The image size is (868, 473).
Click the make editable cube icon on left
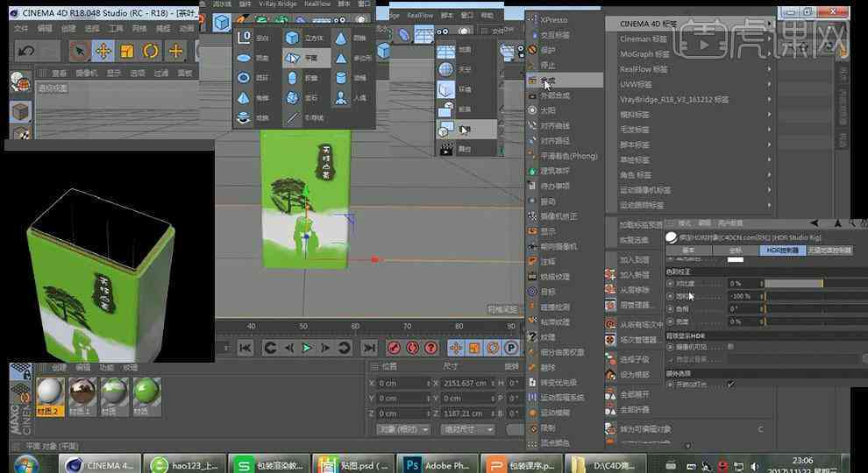pos(21,112)
